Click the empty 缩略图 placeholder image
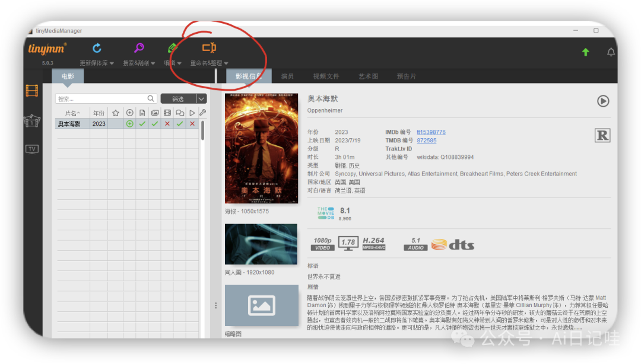 (262, 305)
